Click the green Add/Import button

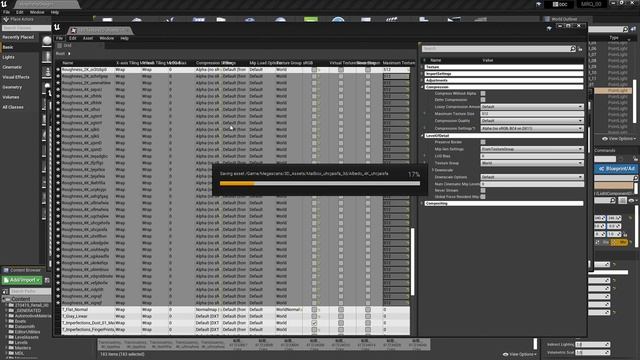tap(22, 280)
